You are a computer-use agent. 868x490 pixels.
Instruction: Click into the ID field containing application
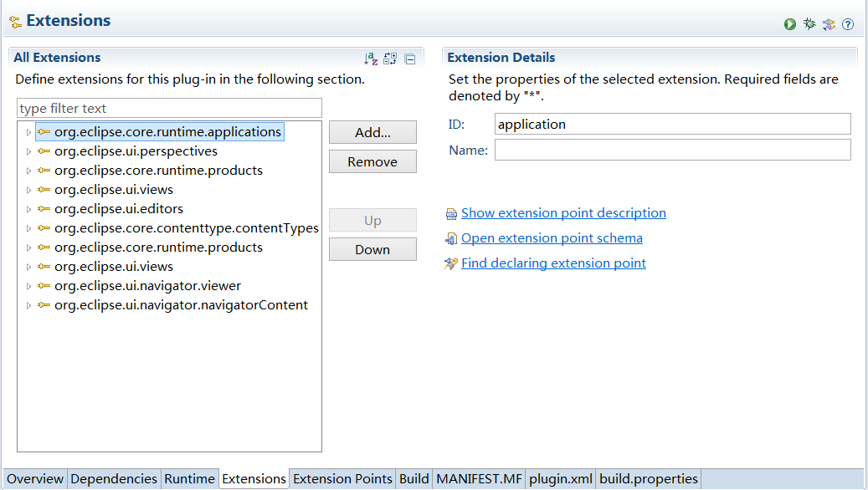coord(673,124)
